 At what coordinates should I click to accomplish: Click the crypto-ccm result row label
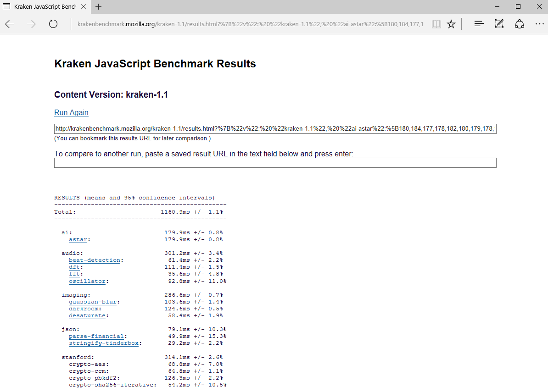point(89,371)
